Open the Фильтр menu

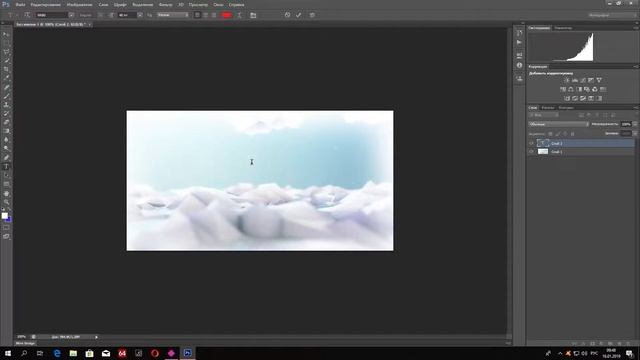165,4
